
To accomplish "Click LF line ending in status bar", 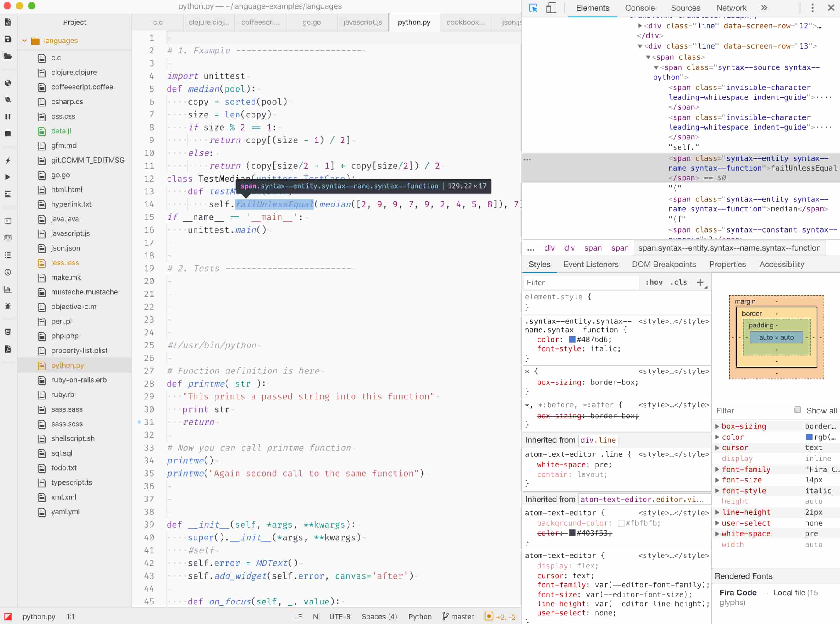I will [x=298, y=617].
